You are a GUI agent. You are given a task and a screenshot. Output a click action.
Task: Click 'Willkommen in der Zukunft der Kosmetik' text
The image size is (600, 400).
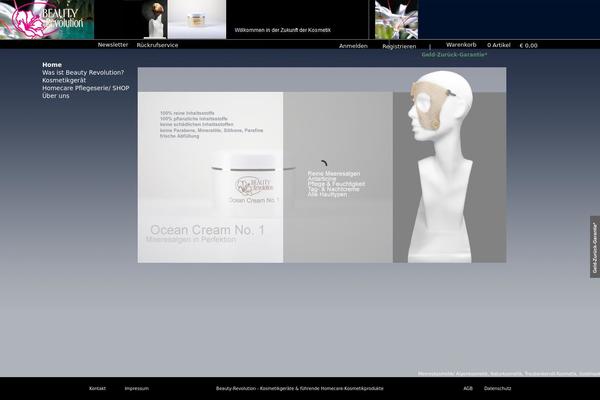point(282,30)
